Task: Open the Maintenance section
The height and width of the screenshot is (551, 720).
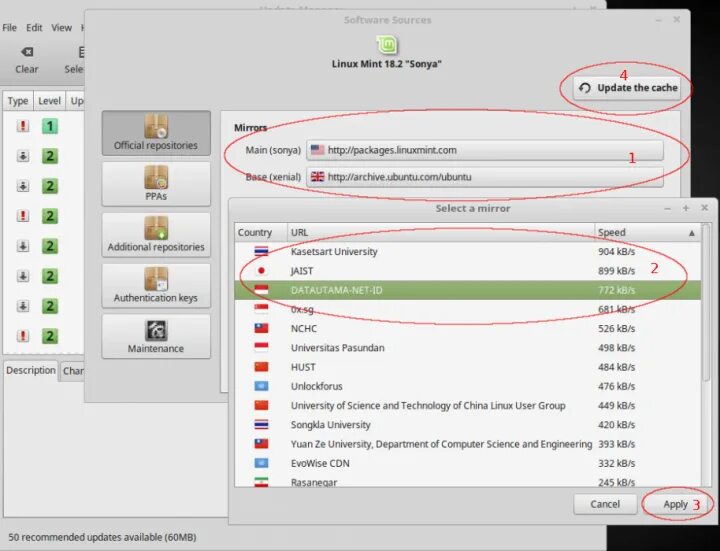Action: 156,337
